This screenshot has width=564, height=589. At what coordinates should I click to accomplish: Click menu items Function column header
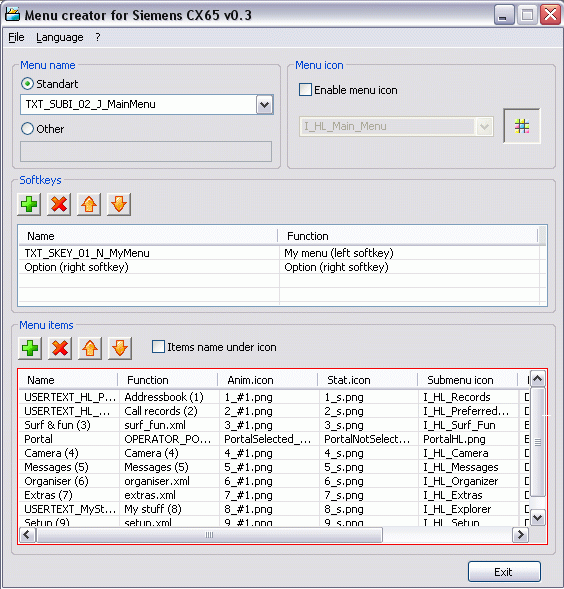pyautogui.click(x=168, y=380)
